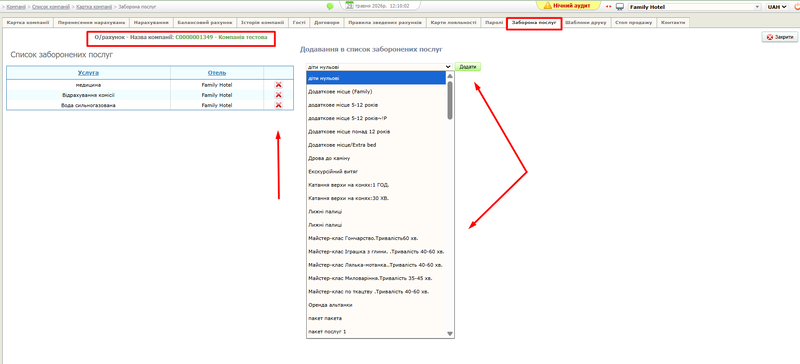Open the 'Стоп продажу' tab
The width and height of the screenshot is (800, 364).
coord(634,22)
